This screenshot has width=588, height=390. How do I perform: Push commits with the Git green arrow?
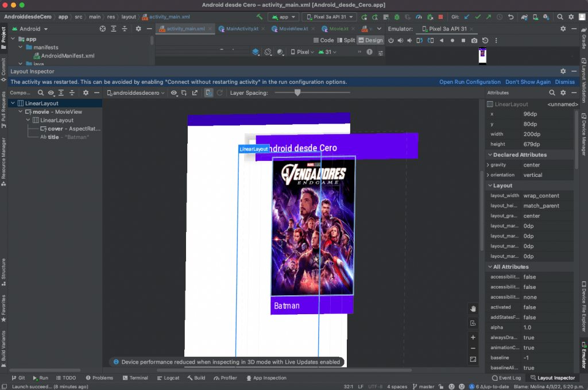point(489,17)
